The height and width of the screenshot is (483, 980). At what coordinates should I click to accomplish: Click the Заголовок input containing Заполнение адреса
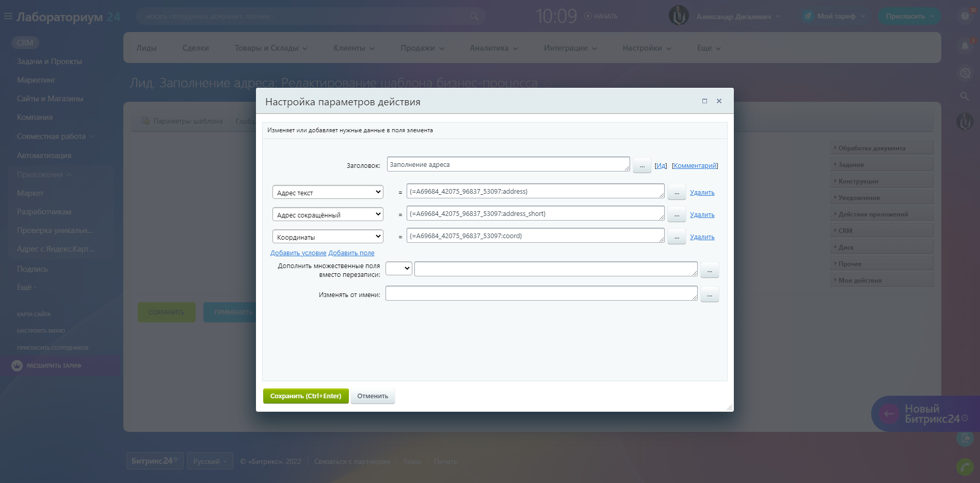pos(508,164)
